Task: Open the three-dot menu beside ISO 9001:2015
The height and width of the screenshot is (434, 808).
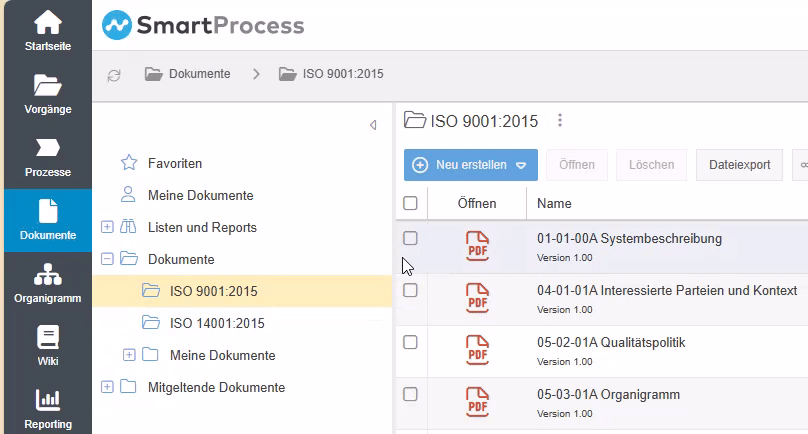Action: point(560,121)
